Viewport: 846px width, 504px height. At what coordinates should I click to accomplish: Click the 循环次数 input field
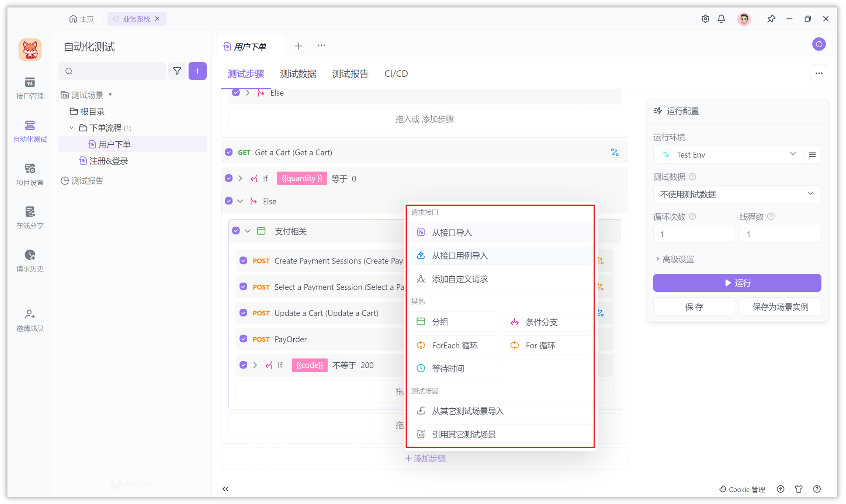(x=693, y=234)
